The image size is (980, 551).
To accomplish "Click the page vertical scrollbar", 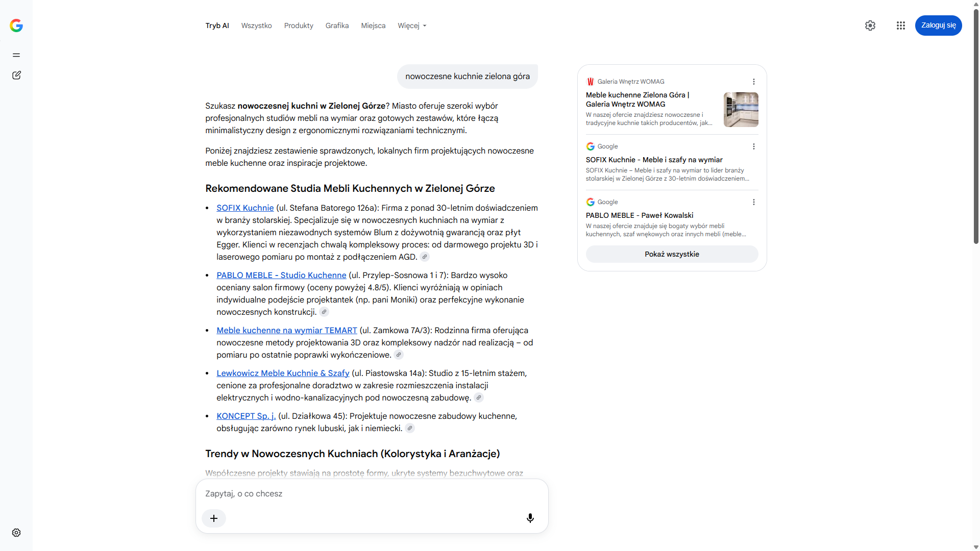I will click(976, 128).
